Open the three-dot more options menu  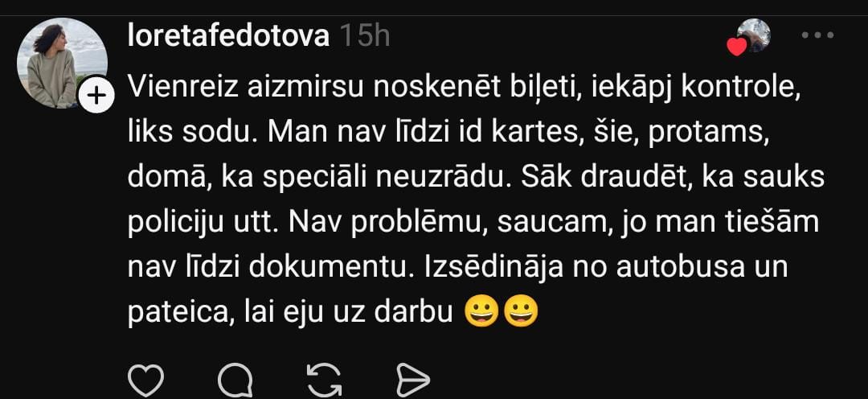(x=817, y=35)
